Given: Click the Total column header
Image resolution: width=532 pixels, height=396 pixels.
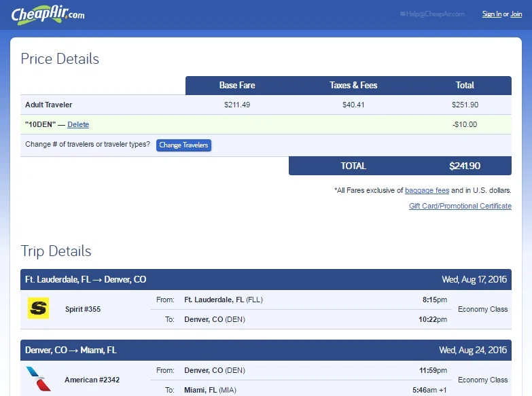Looking at the screenshot, I should point(465,85).
